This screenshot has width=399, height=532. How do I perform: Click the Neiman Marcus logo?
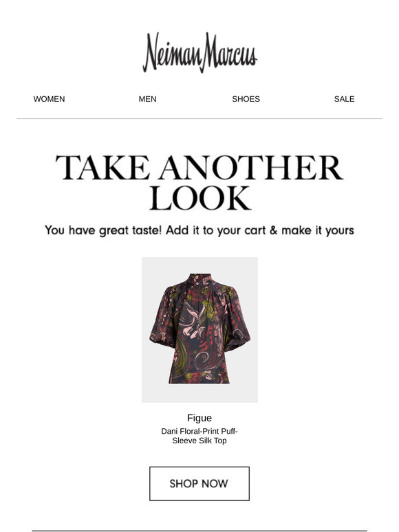[x=199, y=53]
